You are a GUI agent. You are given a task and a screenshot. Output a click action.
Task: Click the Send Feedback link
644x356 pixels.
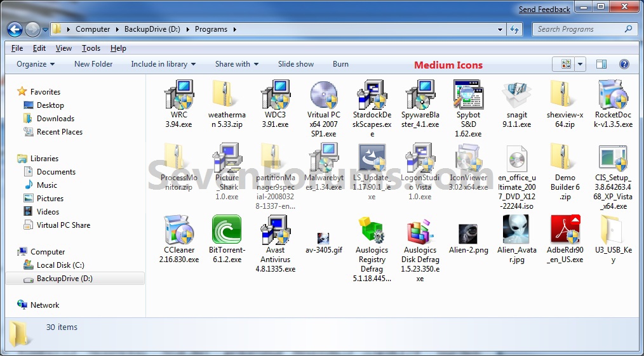[x=544, y=9]
